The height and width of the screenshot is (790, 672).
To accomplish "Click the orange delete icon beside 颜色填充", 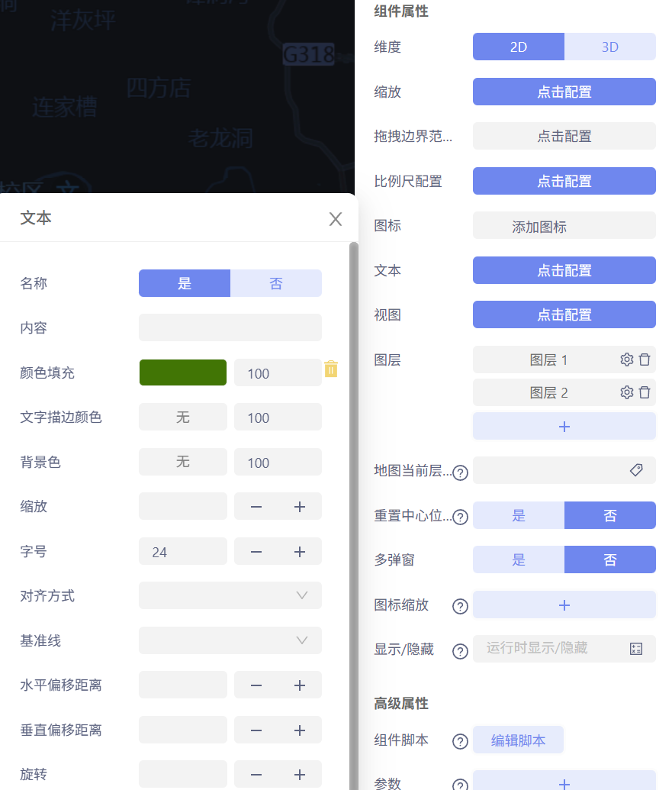I will [x=331, y=368].
